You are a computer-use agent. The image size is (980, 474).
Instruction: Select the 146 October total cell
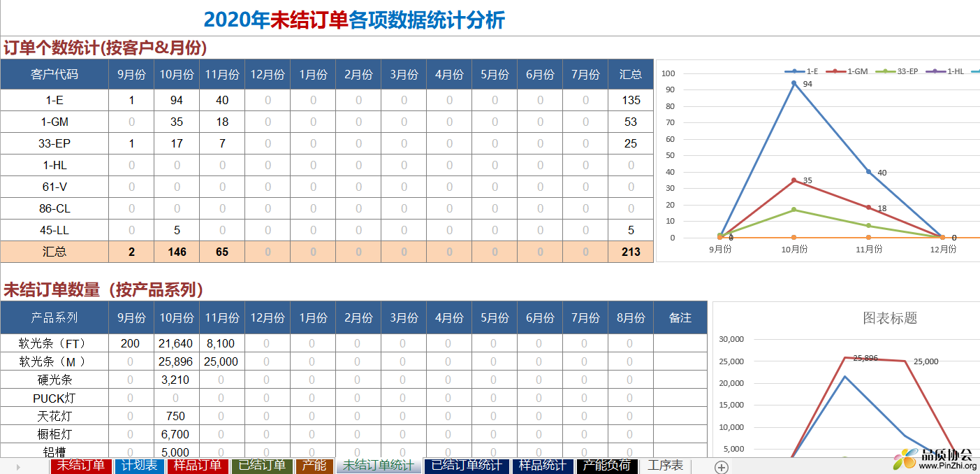pos(177,252)
